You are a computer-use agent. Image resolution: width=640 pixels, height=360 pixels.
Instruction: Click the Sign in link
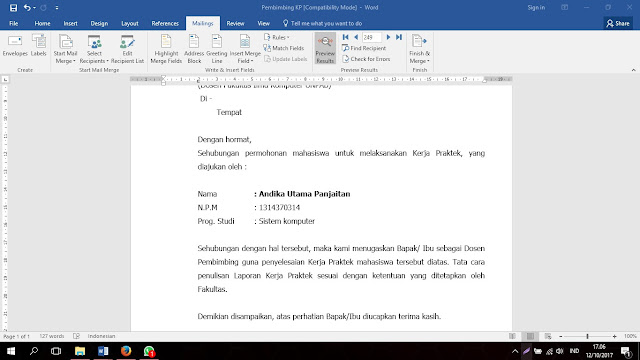pyautogui.click(x=536, y=7)
